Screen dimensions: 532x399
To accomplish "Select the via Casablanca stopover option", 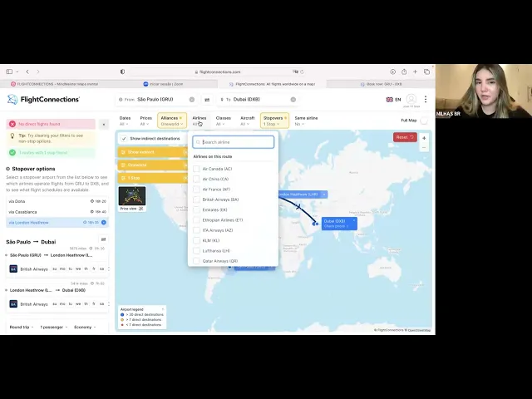I will tap(57, 212).
